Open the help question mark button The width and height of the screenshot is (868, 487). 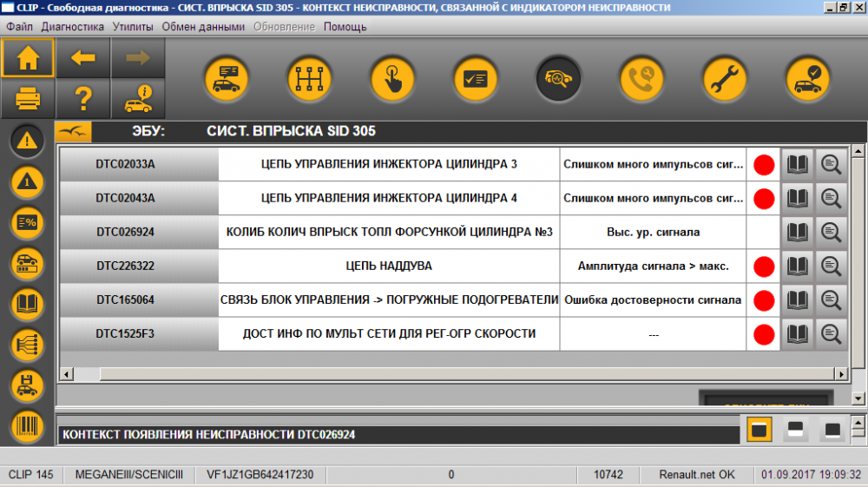(83, 100)
